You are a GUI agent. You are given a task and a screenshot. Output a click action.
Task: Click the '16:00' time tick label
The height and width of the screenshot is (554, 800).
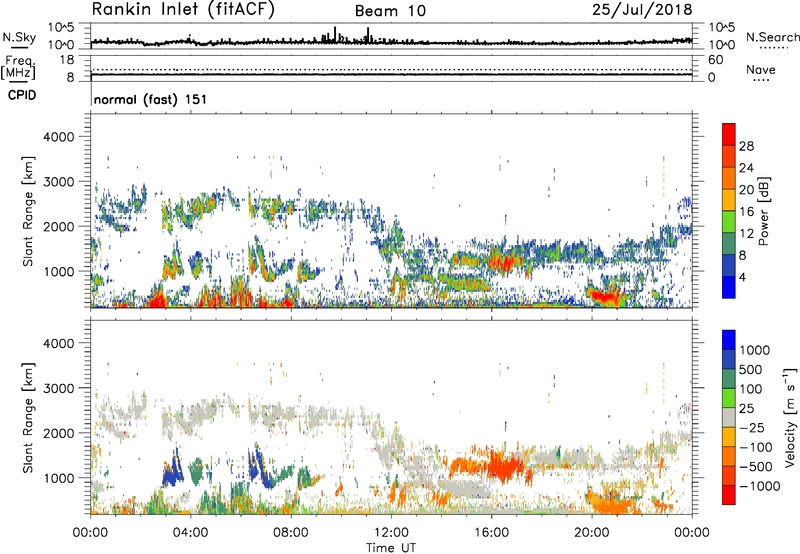(x=491, y=533)
